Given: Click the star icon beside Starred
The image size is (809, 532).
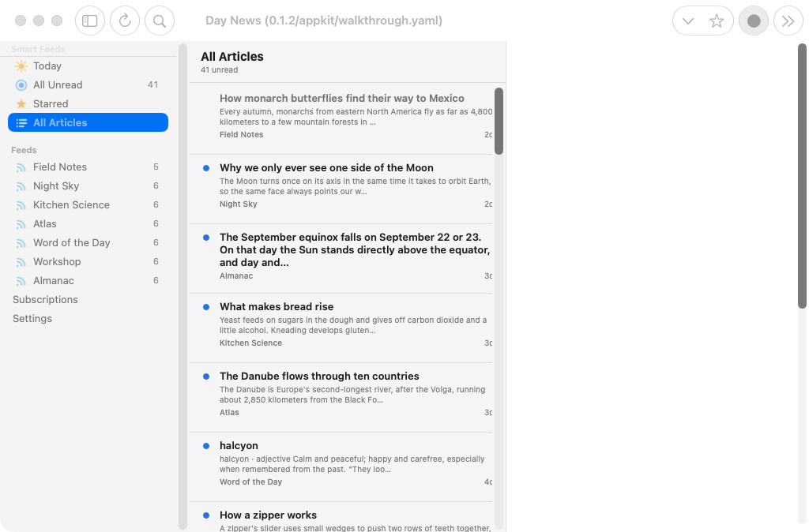Looking at the screenshot, I should (21, 103).
